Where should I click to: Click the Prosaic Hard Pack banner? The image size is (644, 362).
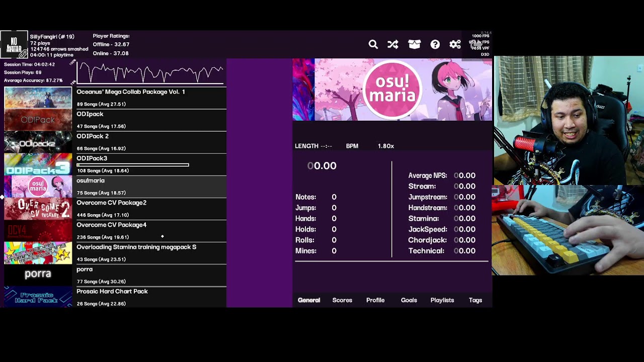pyautogui.click(x=38, y=297)
